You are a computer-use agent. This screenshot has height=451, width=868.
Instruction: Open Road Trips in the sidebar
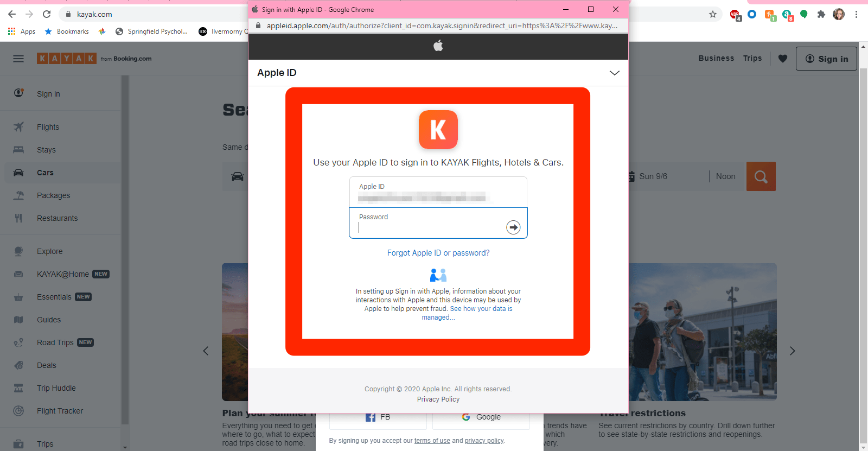click(61, 342)
